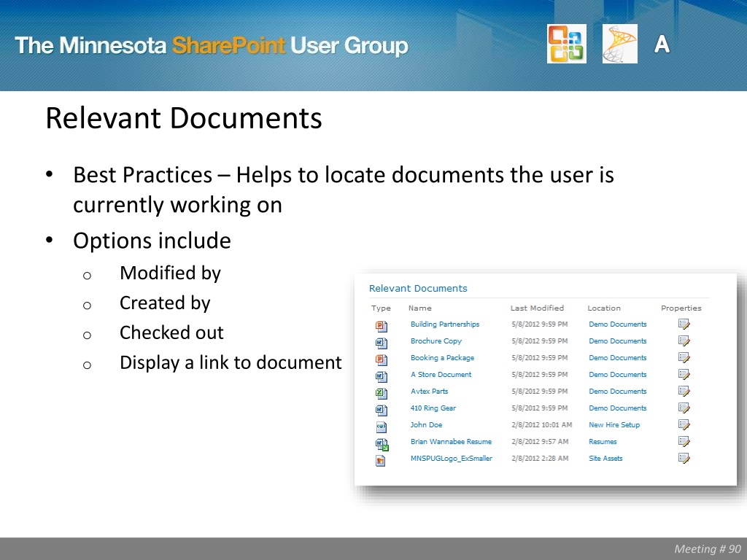Open the Building Partnerships document

445,324
